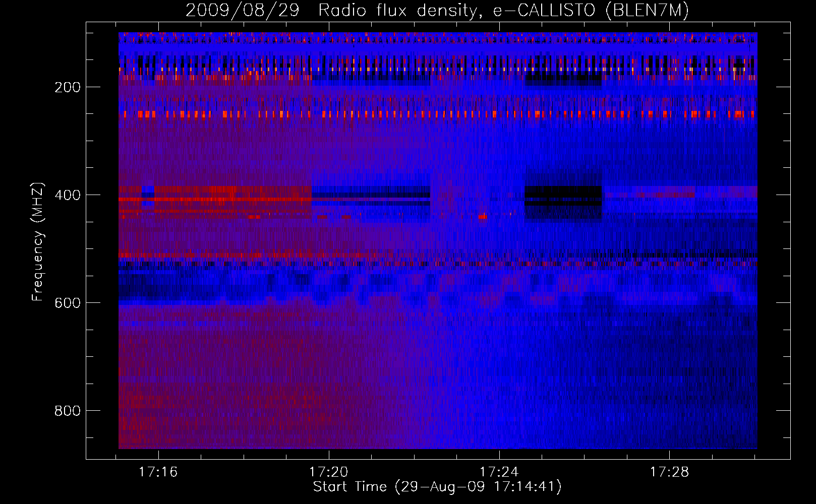The width and height of the screenshot is (816, 504).
Task: Click the 200 frequency tick label
Action: 68,87
